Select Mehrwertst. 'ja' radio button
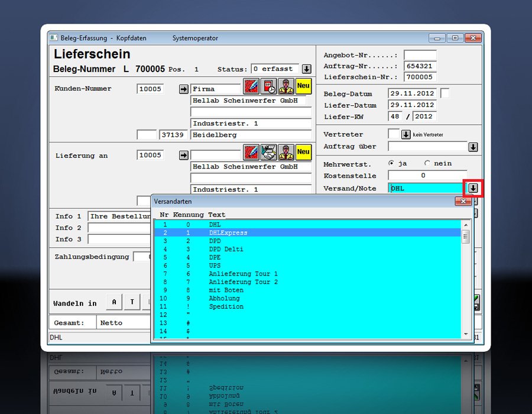Image resolution: width=532 pixels, height=414 pixels. [391, 163]
